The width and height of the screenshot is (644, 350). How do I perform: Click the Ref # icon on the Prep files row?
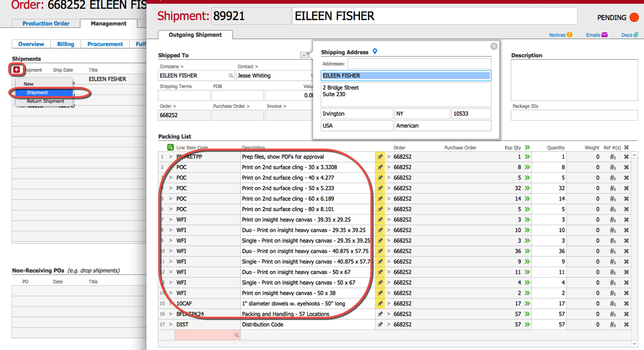(613, 157)
